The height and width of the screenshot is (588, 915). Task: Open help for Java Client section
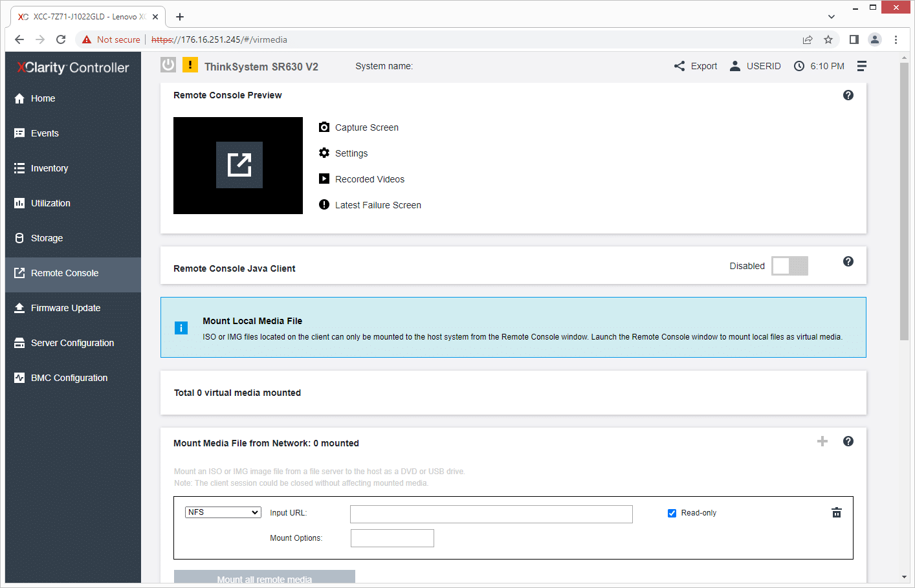pyautogui.click(x=848, y=261)
